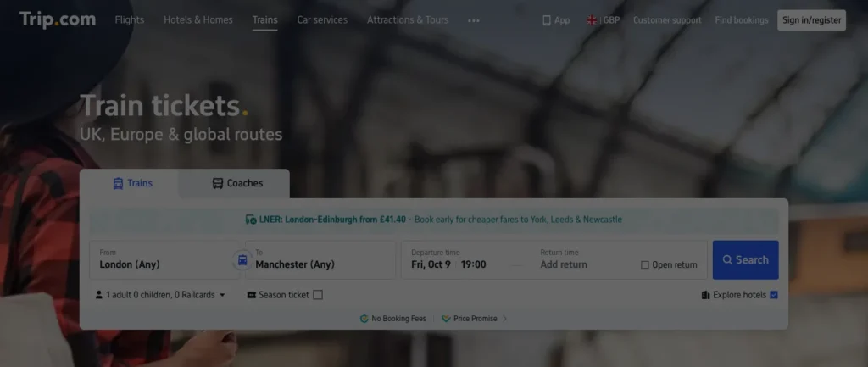Click the blue Search button

pyautogui.click(x=746, y=259)
